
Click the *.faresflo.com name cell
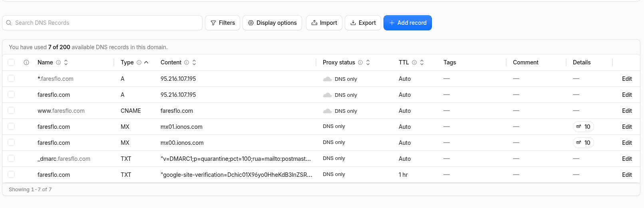pyautogui.click(x=56, y=79)
